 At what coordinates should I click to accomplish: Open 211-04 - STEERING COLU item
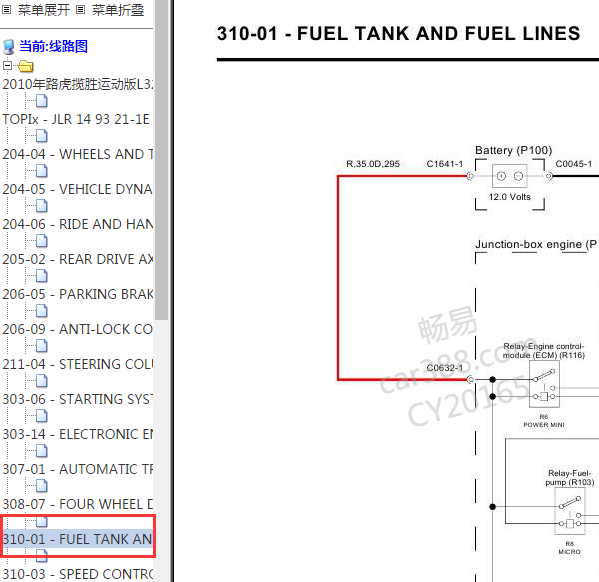[x=78, y=364]
